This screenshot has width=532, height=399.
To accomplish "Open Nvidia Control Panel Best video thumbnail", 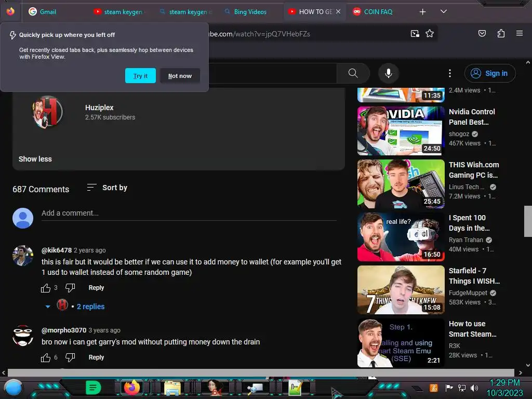I will (x=401, y=130).
